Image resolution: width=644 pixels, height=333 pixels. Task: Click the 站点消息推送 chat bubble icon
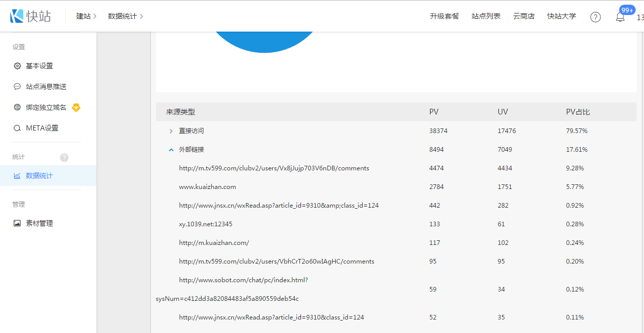[x=17, y=87]
